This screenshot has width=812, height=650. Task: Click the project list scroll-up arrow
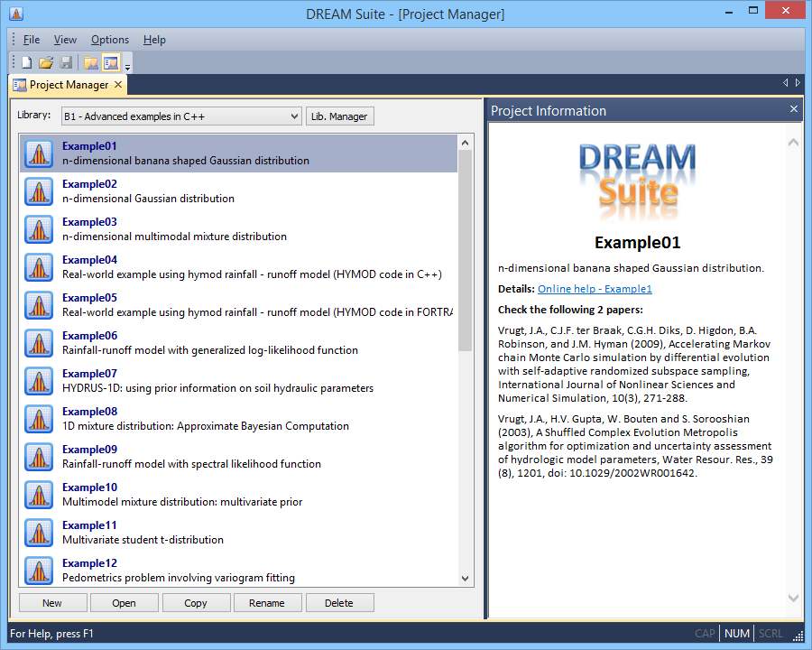pos(465,143)
